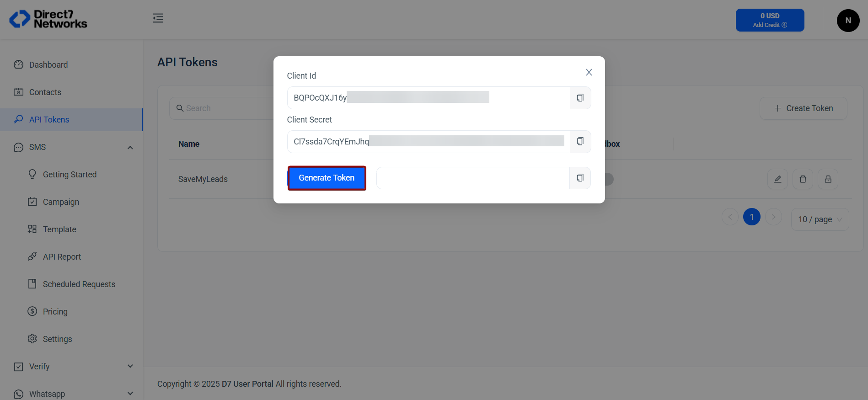
Task: Click the empty generated token input field
Action: (472, 178)
